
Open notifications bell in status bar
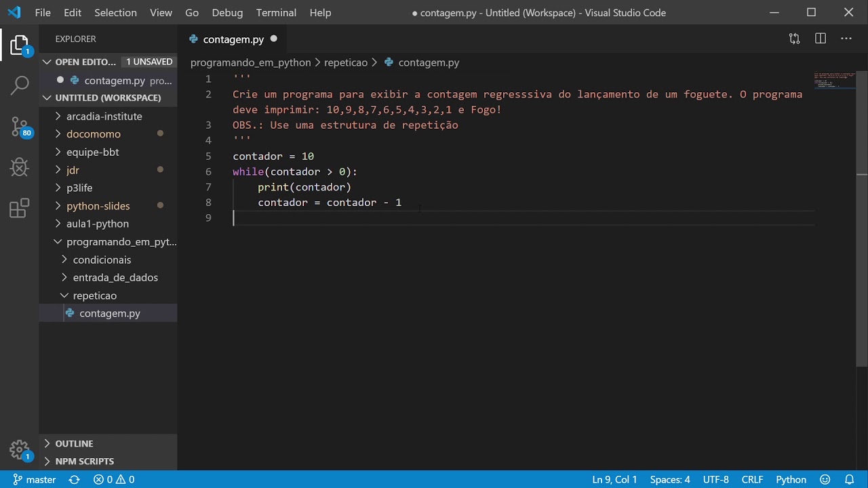849,479
